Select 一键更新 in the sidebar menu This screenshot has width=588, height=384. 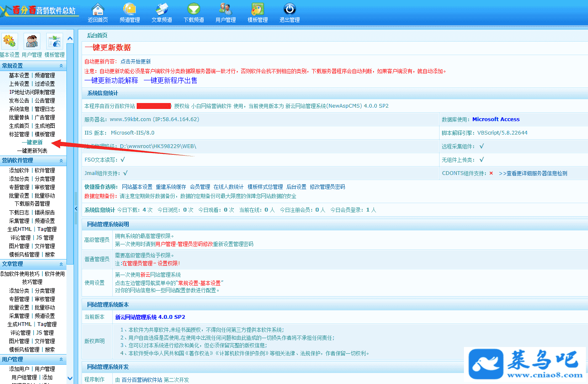pos(32,143)
